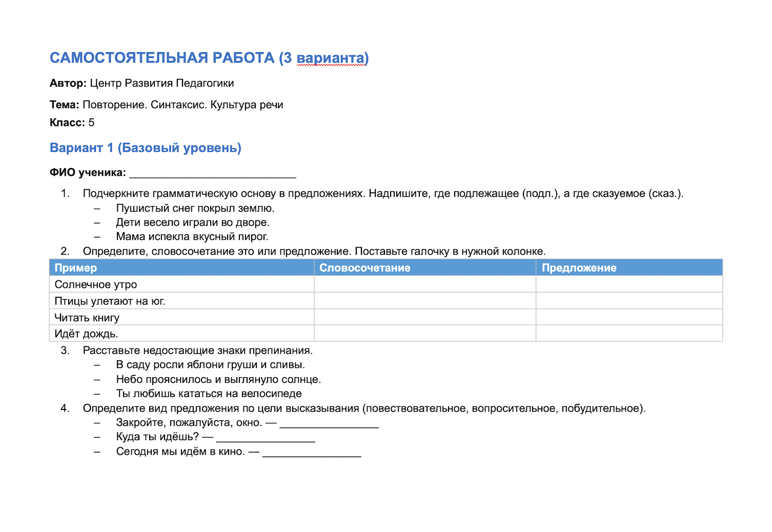
Task: Click the Вариант 1 (Базовый уровень) heading
Action: [x=146, y=148]
